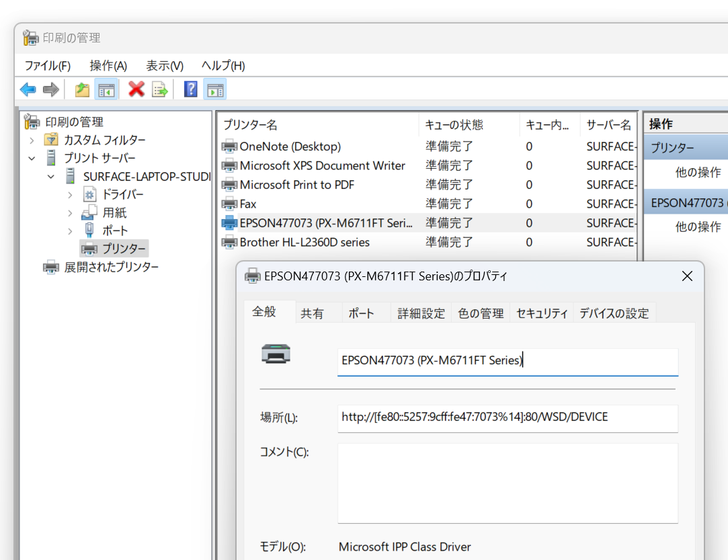728x560 pixels.
Task: Click the back navigation arrow icon
Action: pyautogui.click(x=28, y=89)
